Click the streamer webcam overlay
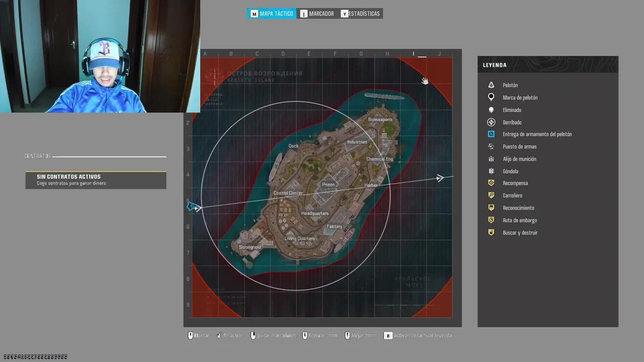The height and width of the screenshot is (362, 644). [100, 56]
